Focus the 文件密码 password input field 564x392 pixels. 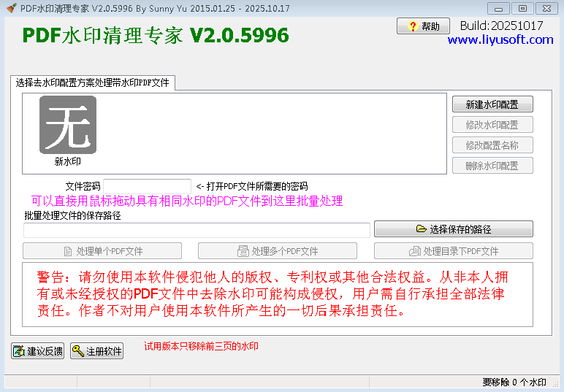[x=147, y=186]
